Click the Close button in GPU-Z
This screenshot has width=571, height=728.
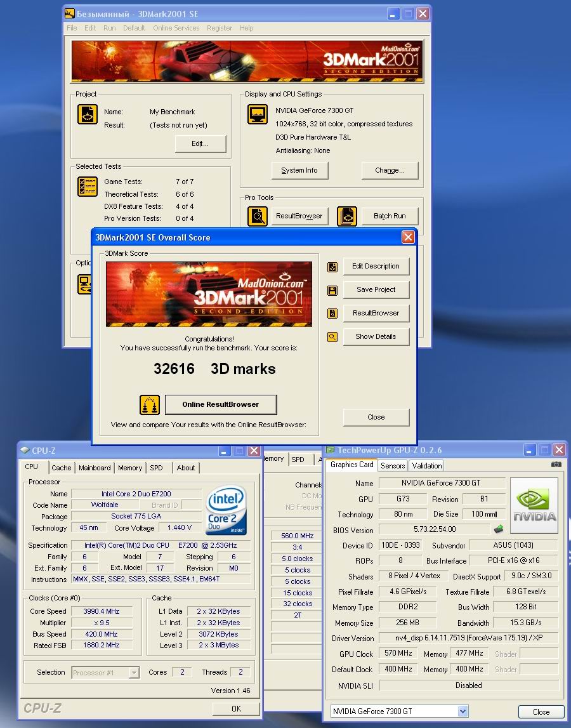[x=541, y=711]
